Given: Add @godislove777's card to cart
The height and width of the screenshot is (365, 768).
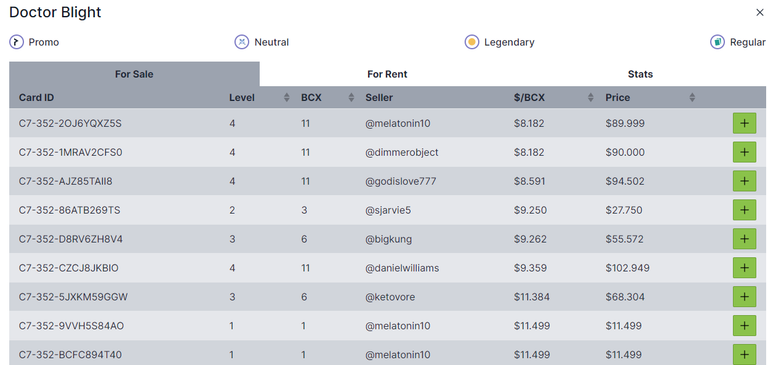Looking at the screenshot, I should click(x=744, y=181).
